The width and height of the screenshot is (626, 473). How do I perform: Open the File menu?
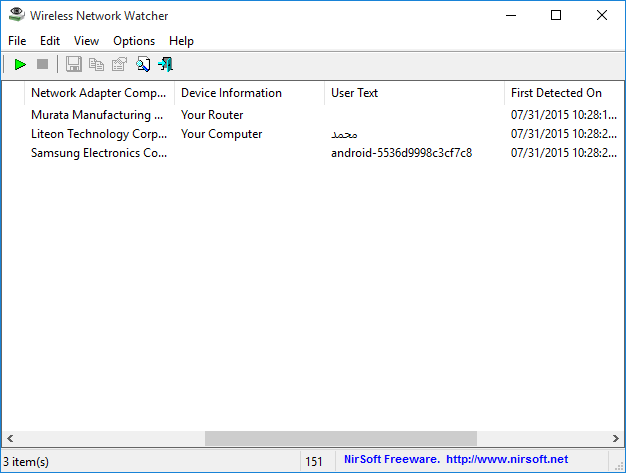tap(17, 41)
